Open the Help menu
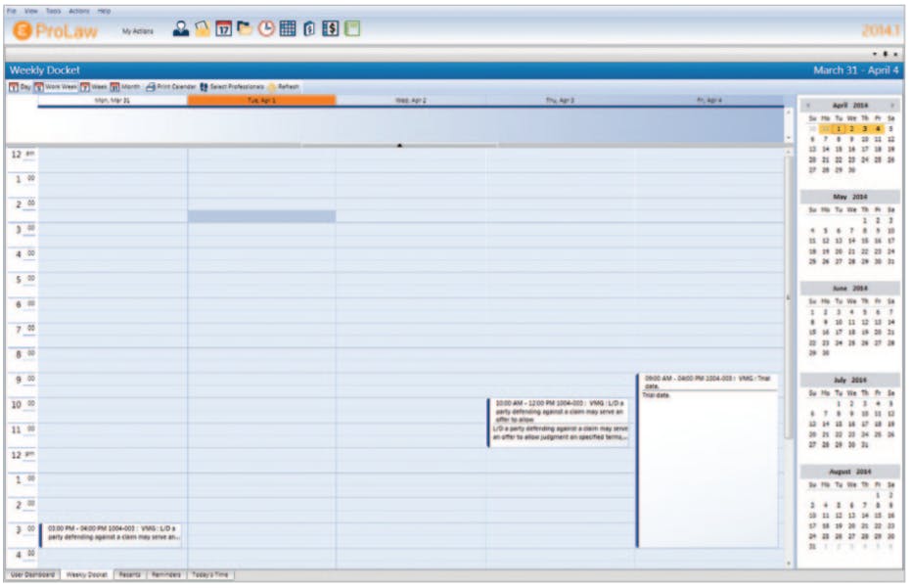Image resolution: width=912 pixels, height=588 pixels. 104,11
